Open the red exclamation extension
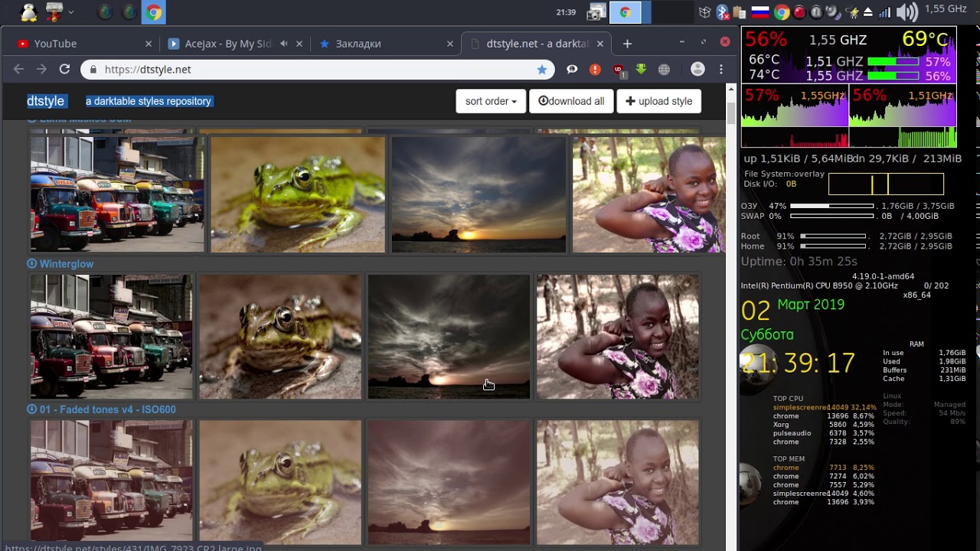The height and width of the screenshot is (551, 980). (x=595, y=70)
